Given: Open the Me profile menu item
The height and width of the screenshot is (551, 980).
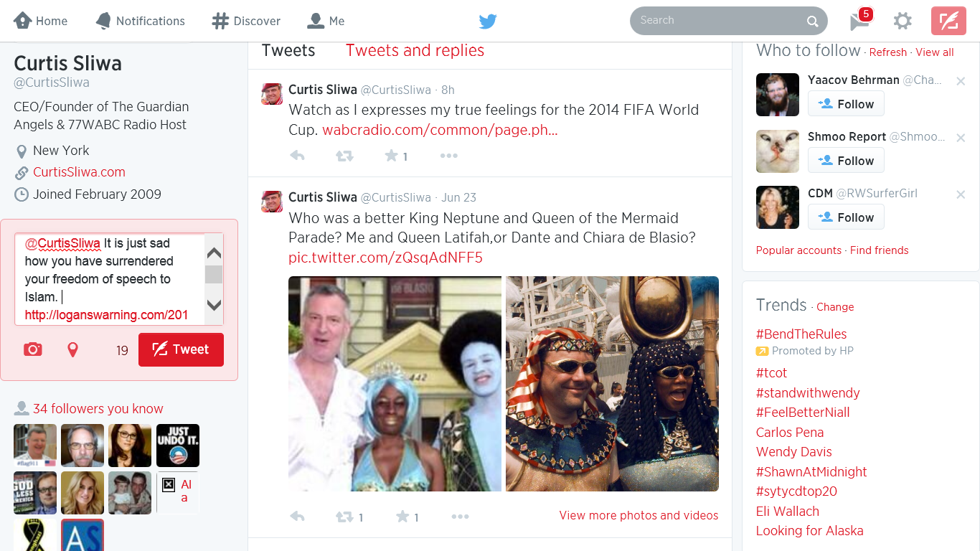Looking at the screenshot, I should click(x=326, y=21).
